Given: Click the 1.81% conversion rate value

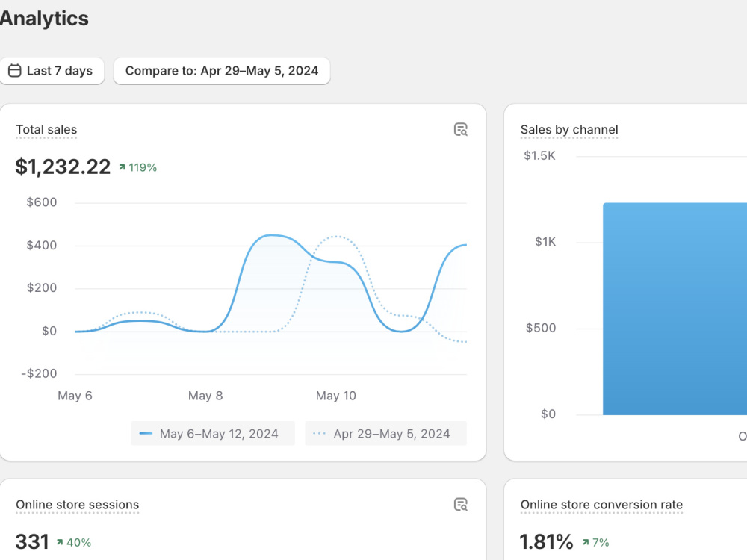Looking at the screenshot, I should coord(547,542).
